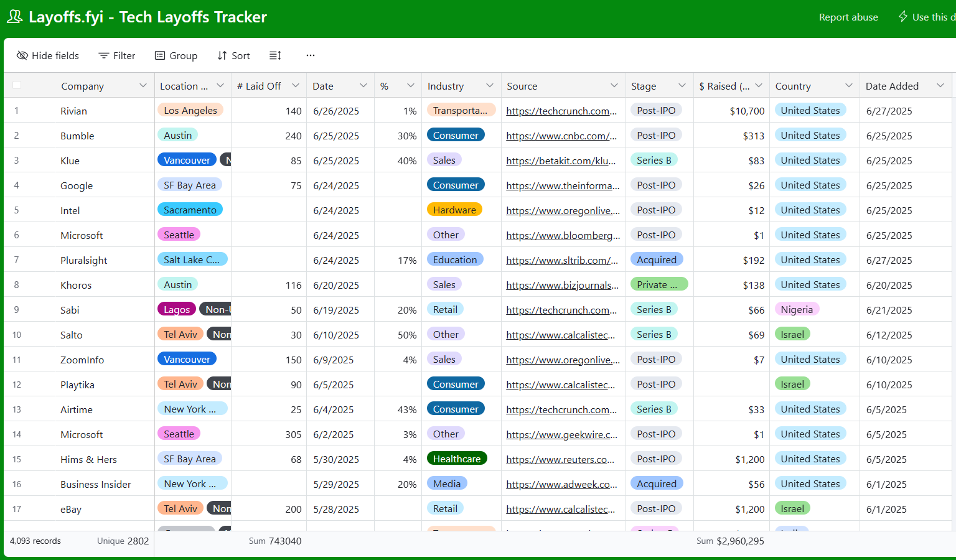
Task: Click the Sum 743040 summary
Action: 275,541
